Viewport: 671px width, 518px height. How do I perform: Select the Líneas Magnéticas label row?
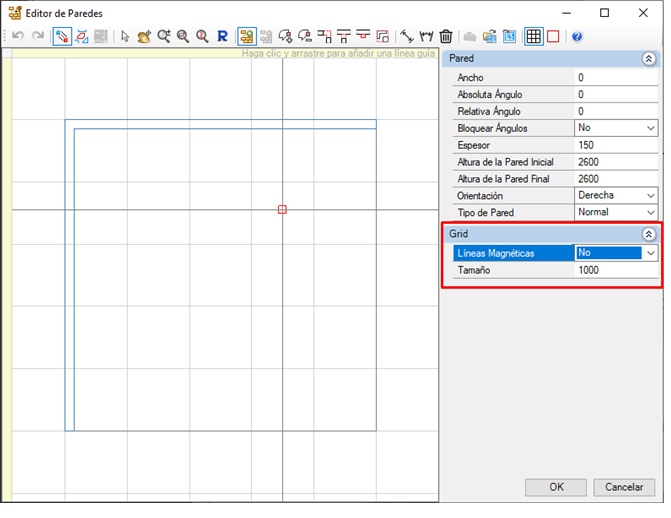[x=514, y=253]
